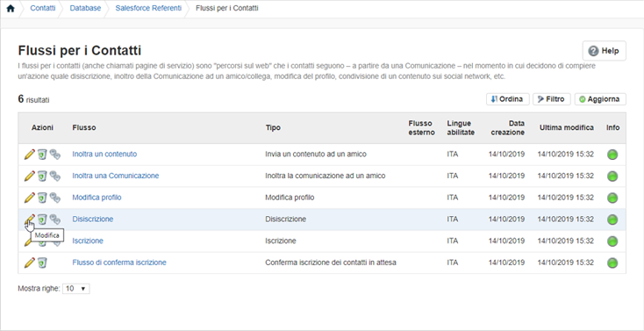644x331 pixels.
Task: Click green status light for Flusso di conferma
Action: pos(612,263)
